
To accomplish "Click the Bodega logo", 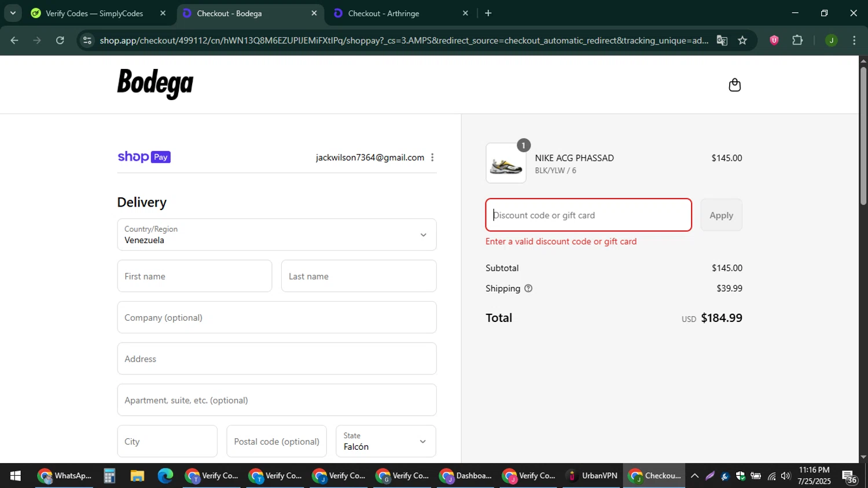I will pos(155,84).
